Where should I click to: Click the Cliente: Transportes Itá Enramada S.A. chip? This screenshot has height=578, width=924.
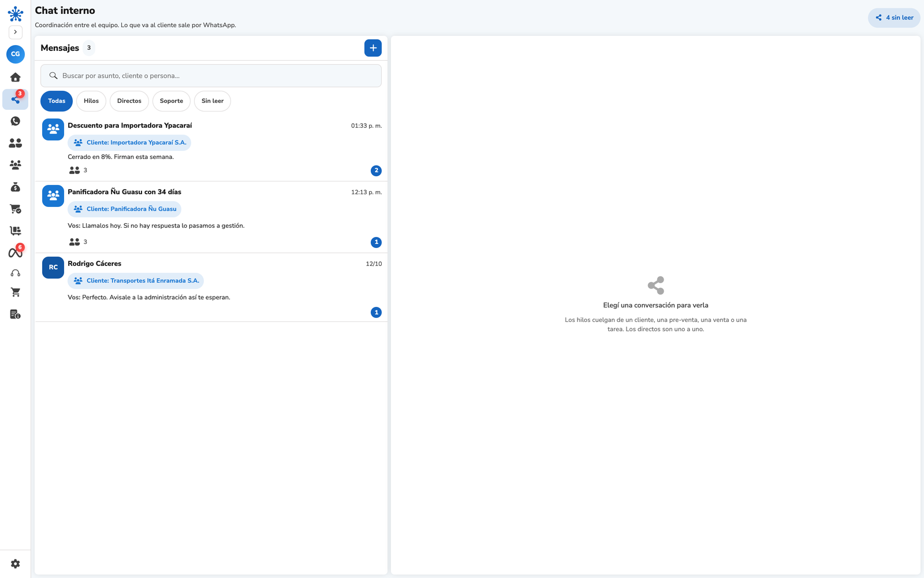point(136,281)
